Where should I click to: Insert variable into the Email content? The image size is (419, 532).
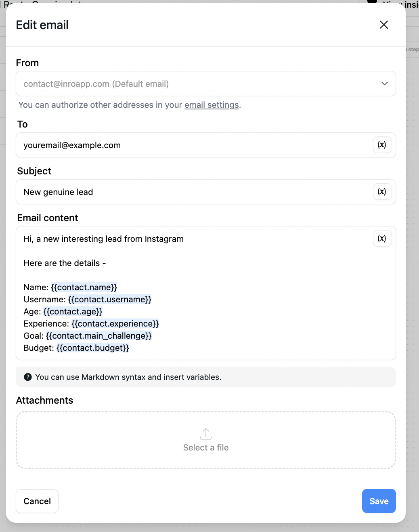pos(382,238)
